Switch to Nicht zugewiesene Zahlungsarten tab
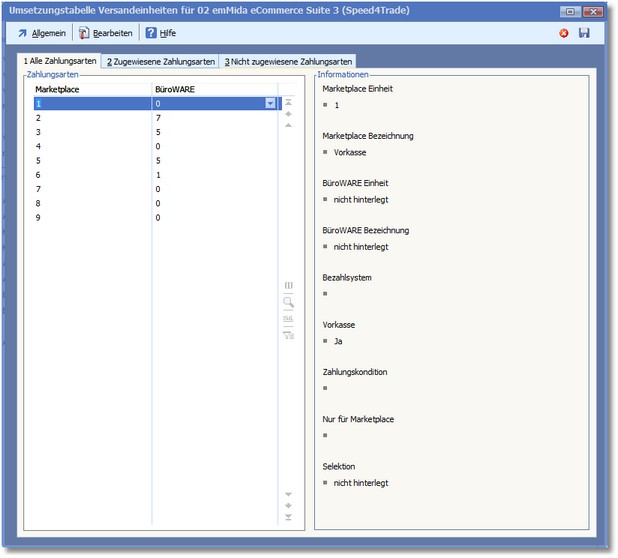This screenshot has height=558, width=618. 288,62
